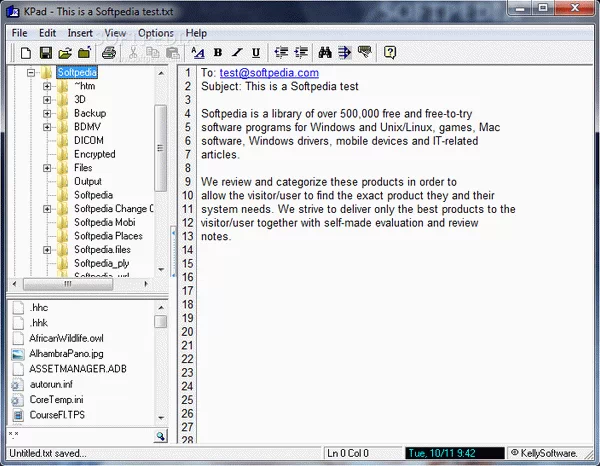
Task: Expand the BDMV folder
Action: 47,127
